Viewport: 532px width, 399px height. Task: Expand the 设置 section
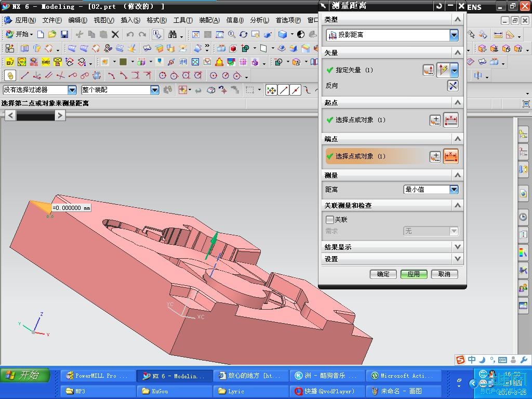tap(458, 259)
